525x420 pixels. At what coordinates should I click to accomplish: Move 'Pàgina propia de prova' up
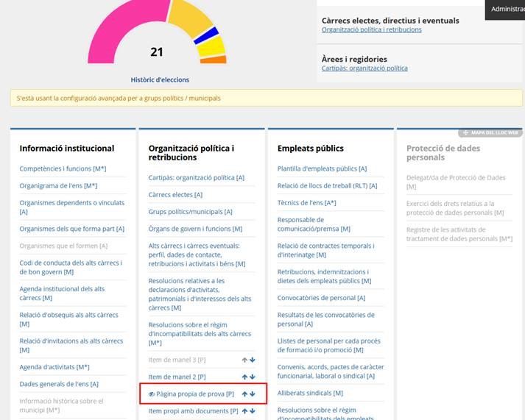[244, 394]
